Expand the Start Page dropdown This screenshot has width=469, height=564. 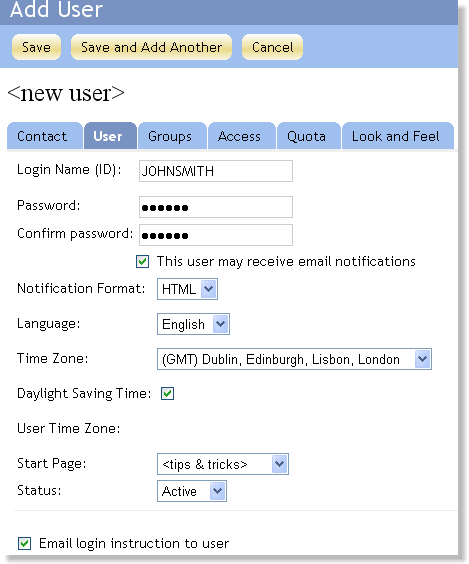point(223,464)
